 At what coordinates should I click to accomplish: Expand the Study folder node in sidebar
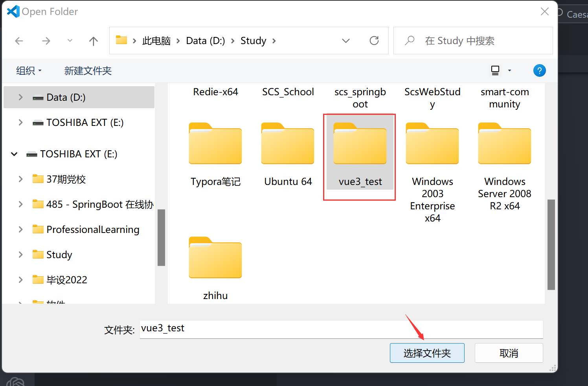[20, 255]
